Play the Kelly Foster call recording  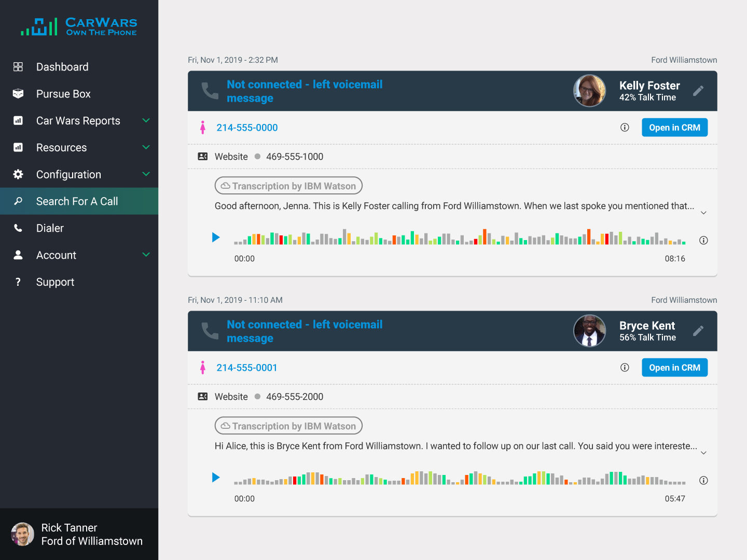[x=216, y=237]
